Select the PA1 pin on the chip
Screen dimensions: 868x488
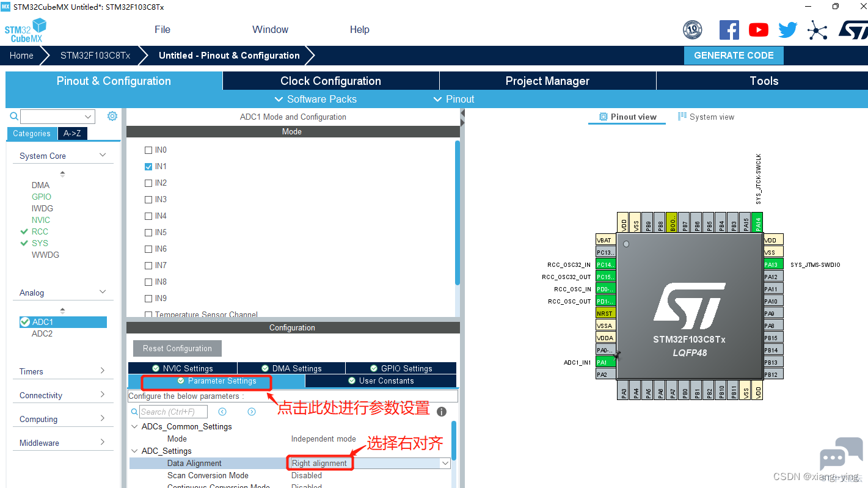pyautogui.click(x=605, y=362)
